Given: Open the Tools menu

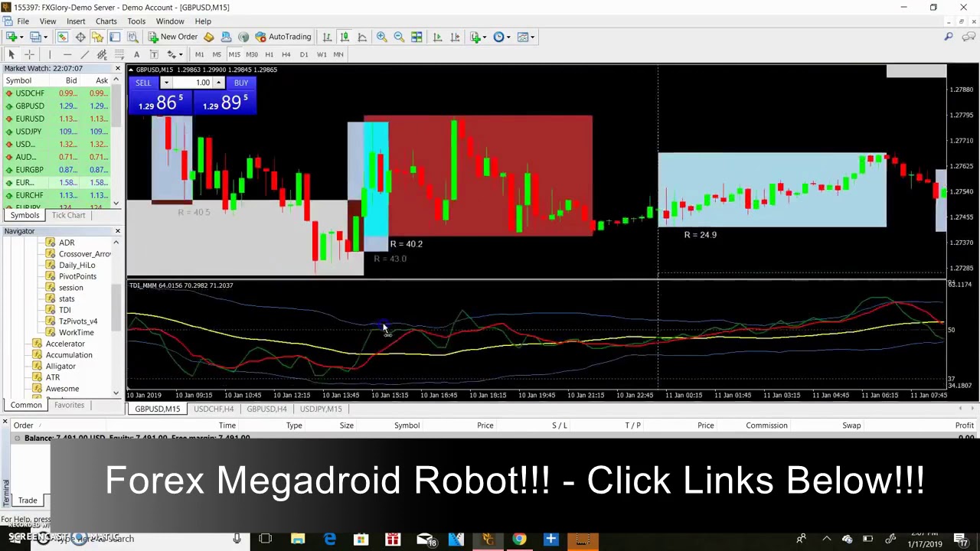Looking at the screenshot, I should click(136, 21).
